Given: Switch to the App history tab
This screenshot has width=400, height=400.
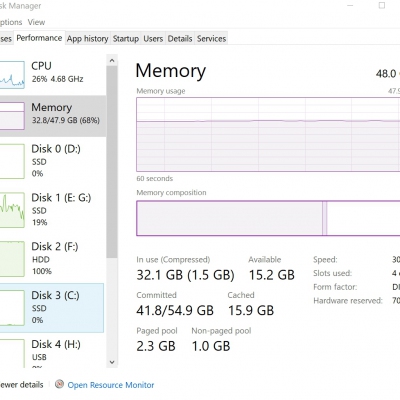Looking at the screenshot, I should coord(88,39).
